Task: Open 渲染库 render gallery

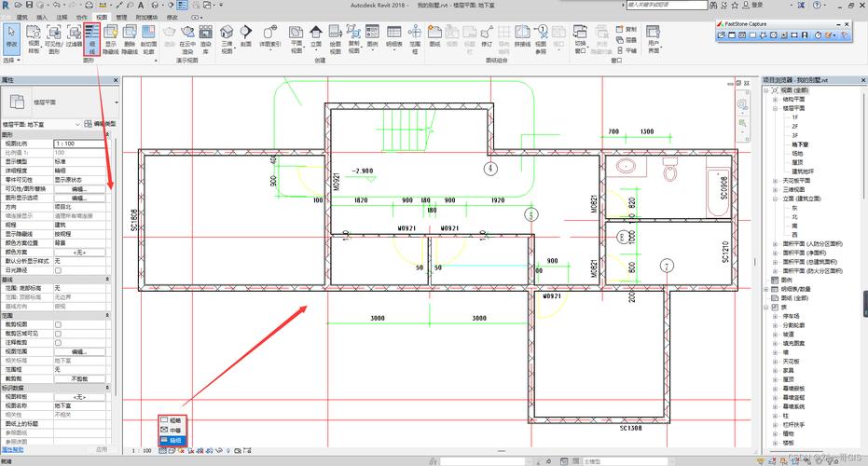Action: point(206,39)
